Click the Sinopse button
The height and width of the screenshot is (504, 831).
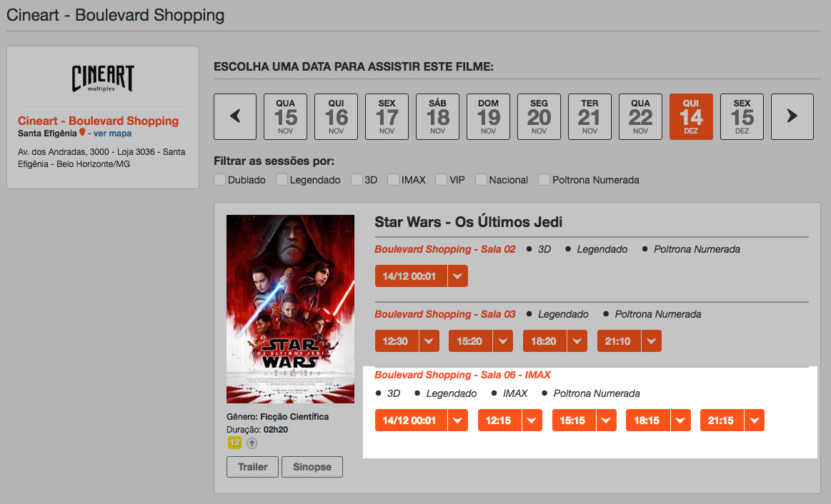(x=312, y=467)
